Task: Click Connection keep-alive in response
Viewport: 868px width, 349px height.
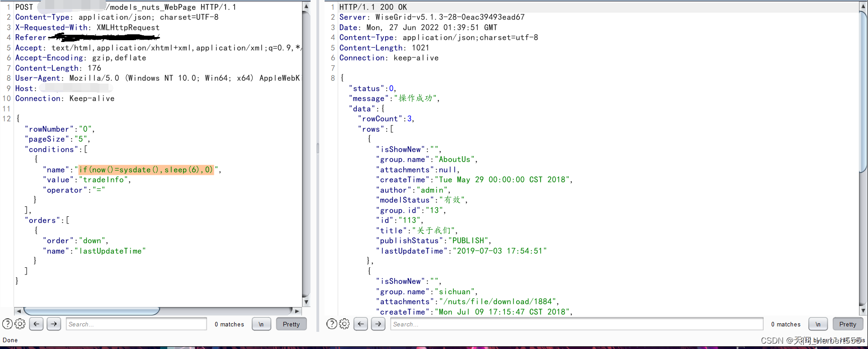Action: point(389,58)
